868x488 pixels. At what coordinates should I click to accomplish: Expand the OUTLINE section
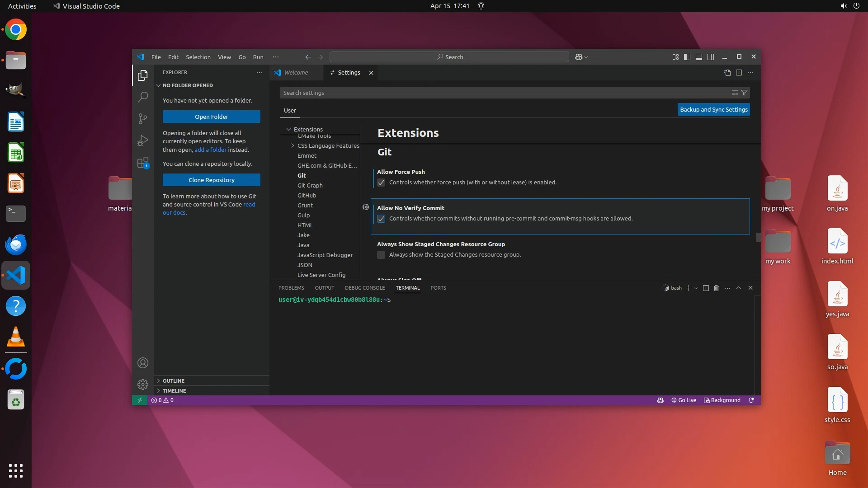coord(174,381)
